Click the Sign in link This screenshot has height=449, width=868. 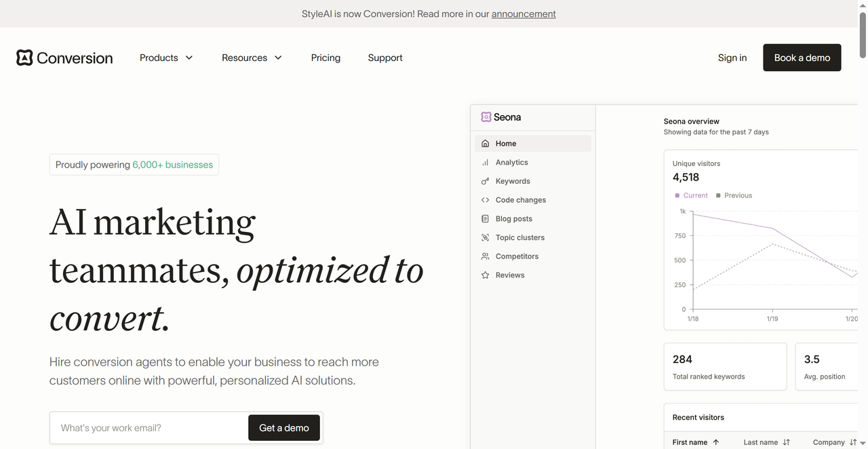(x=732, y=58)
